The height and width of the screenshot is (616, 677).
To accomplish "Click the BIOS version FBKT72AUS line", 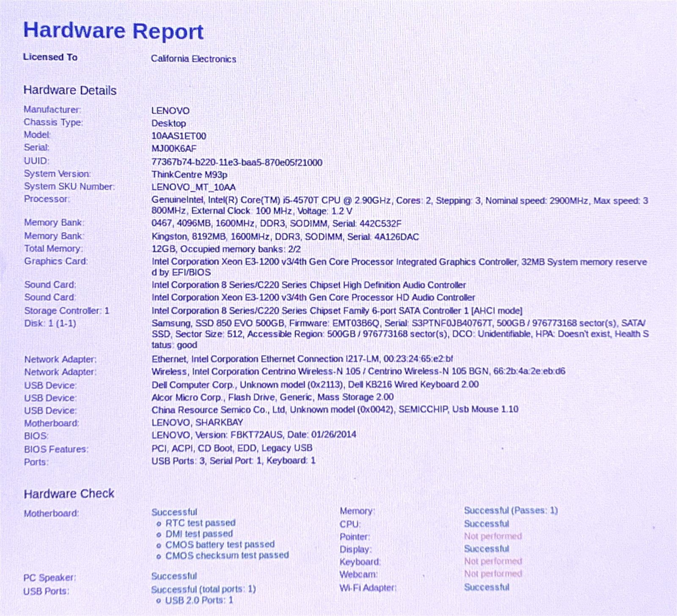I will 254,435.
